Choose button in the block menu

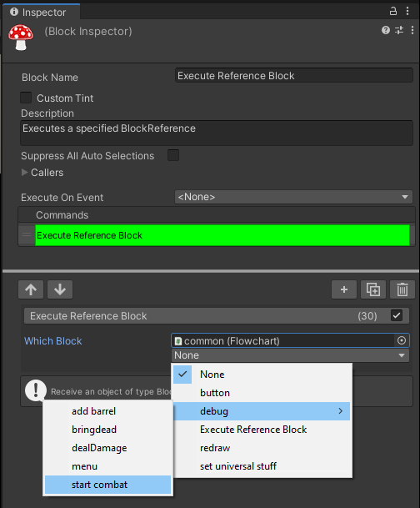tap(262, 393)
